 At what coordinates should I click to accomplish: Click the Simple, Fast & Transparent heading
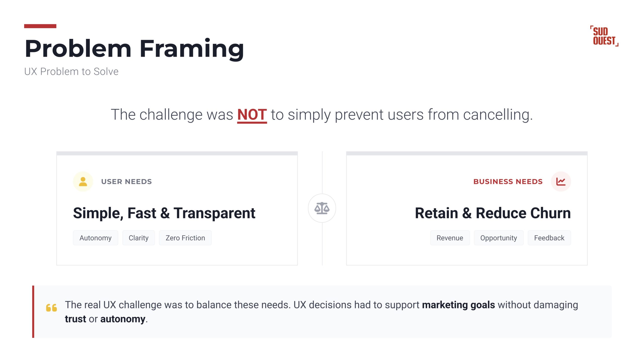coord(164,213)
